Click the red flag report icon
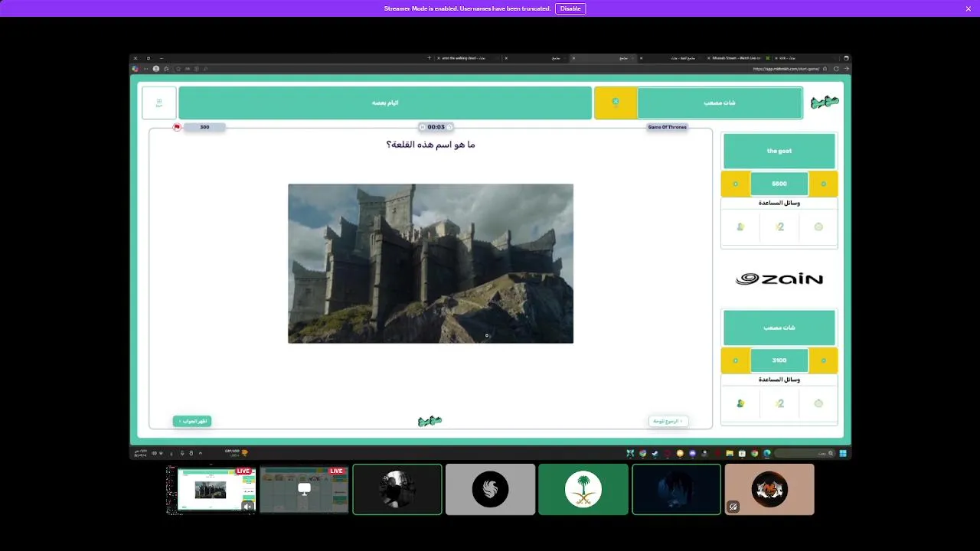The height and width of the screenshot is (551, 980). (x=177, y=127)
